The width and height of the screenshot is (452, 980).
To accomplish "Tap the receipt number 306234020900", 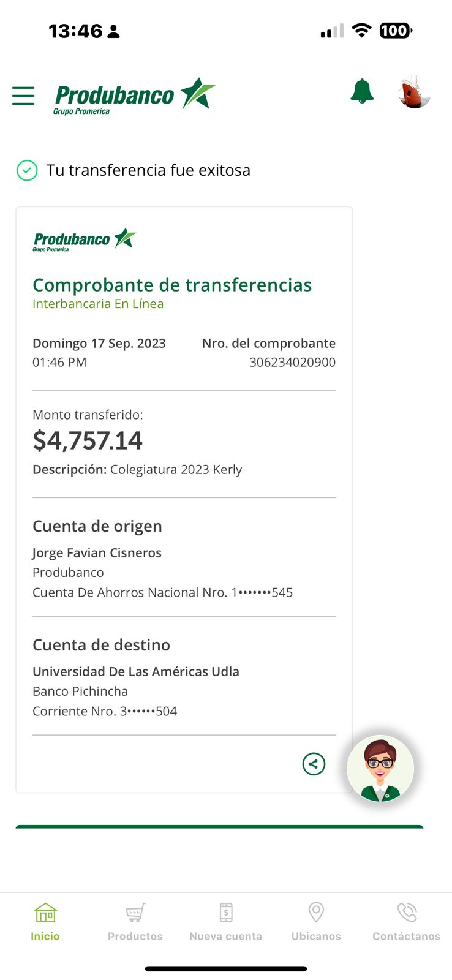I will click(x=292, y=363).
